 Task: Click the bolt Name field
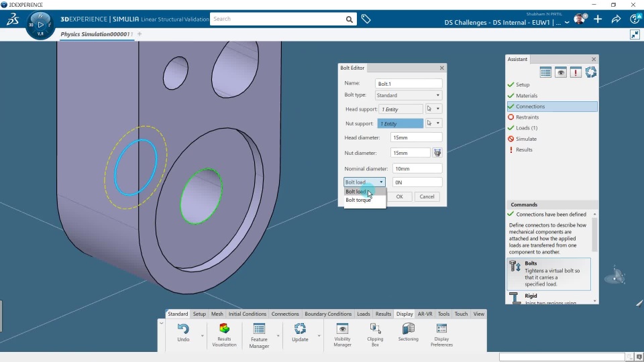click(x=409, y=84)
